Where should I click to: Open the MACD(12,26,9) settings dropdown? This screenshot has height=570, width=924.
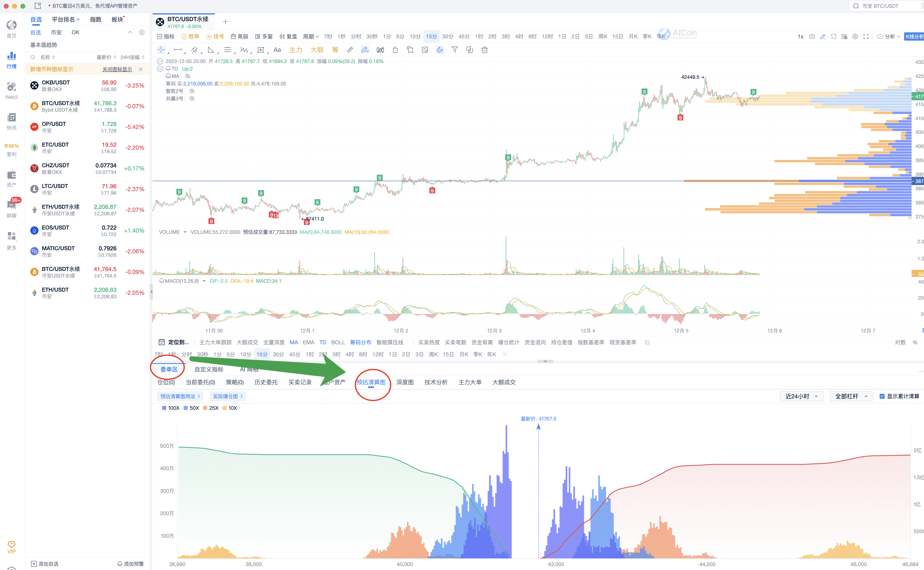click(204, 281)
